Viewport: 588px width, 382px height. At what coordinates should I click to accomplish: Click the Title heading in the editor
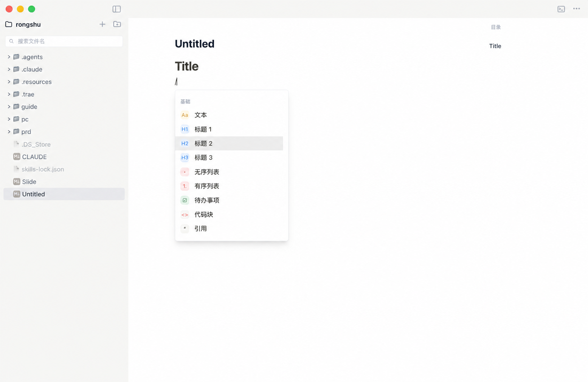tap(187, 66)
